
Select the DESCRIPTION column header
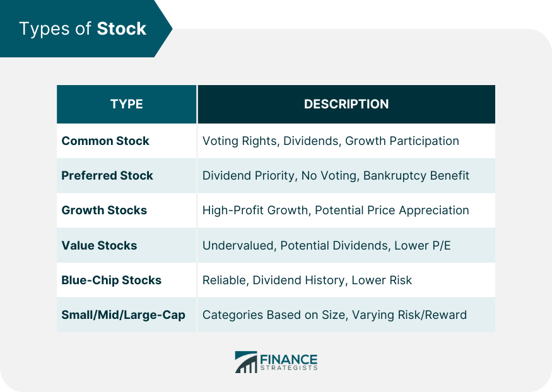[346, 104]
